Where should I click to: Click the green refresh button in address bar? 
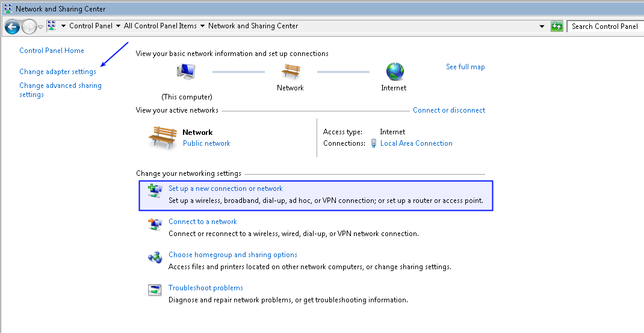(x=557, y=26)
